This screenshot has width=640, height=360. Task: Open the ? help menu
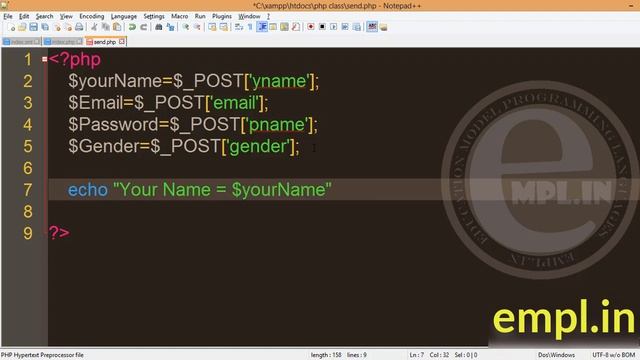(268, 16)
